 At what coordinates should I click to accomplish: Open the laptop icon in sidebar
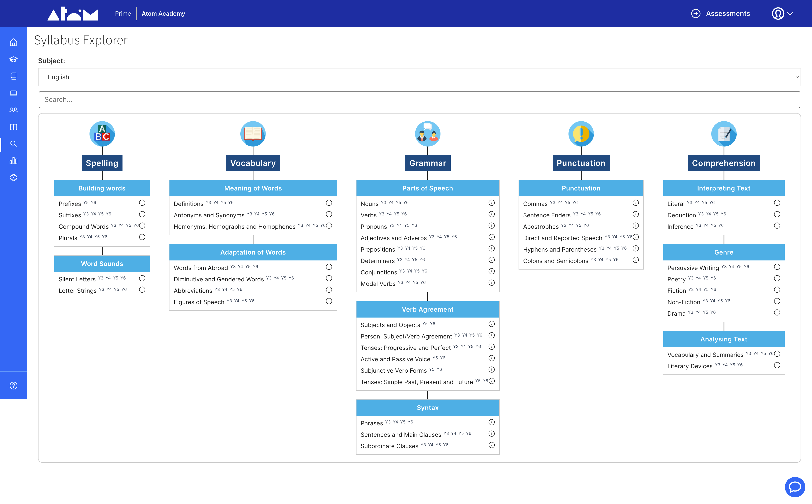pyautogui.click(x=13, y=93)
